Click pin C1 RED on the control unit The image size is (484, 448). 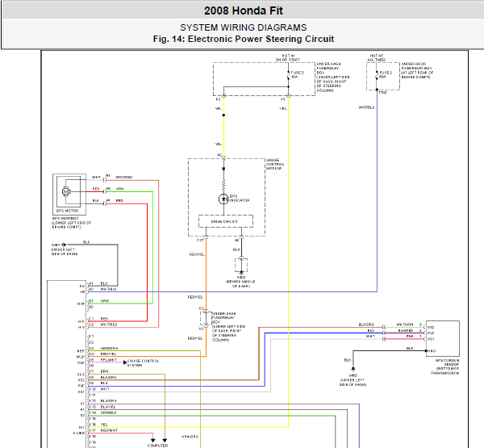point(98,319)
